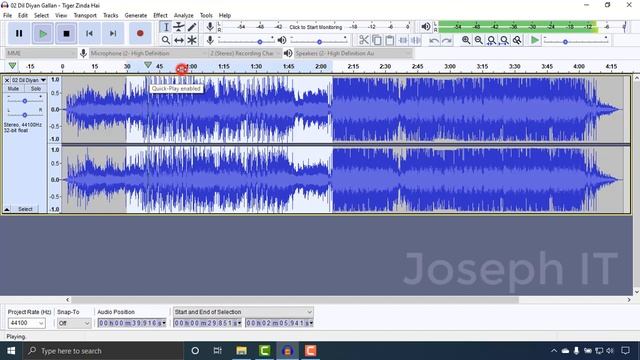Adjust the track pan slider

pyautogui.click(x=24, y=115)
